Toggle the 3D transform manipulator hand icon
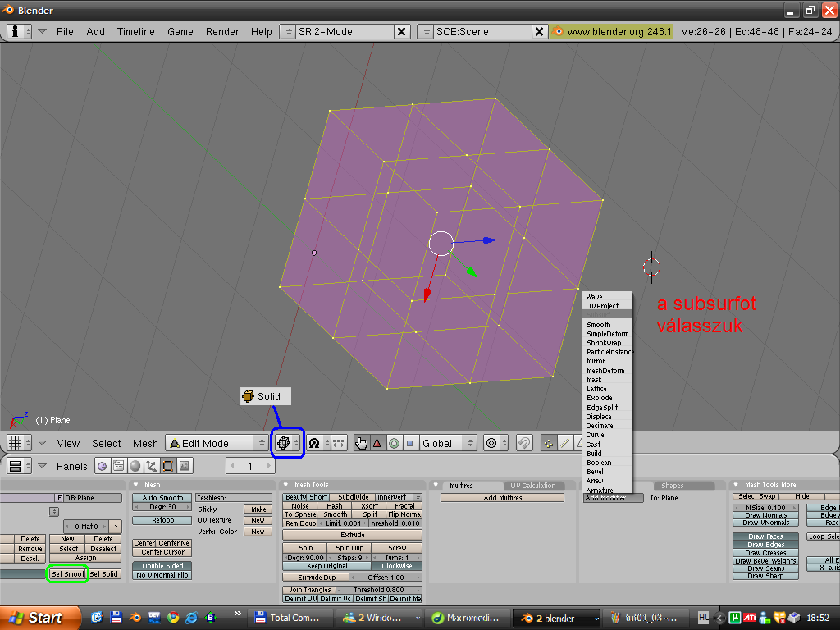 (361, 443)
